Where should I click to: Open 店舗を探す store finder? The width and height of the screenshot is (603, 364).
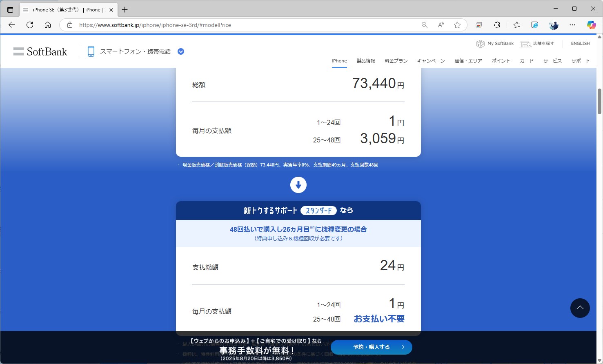pos(537,44)
